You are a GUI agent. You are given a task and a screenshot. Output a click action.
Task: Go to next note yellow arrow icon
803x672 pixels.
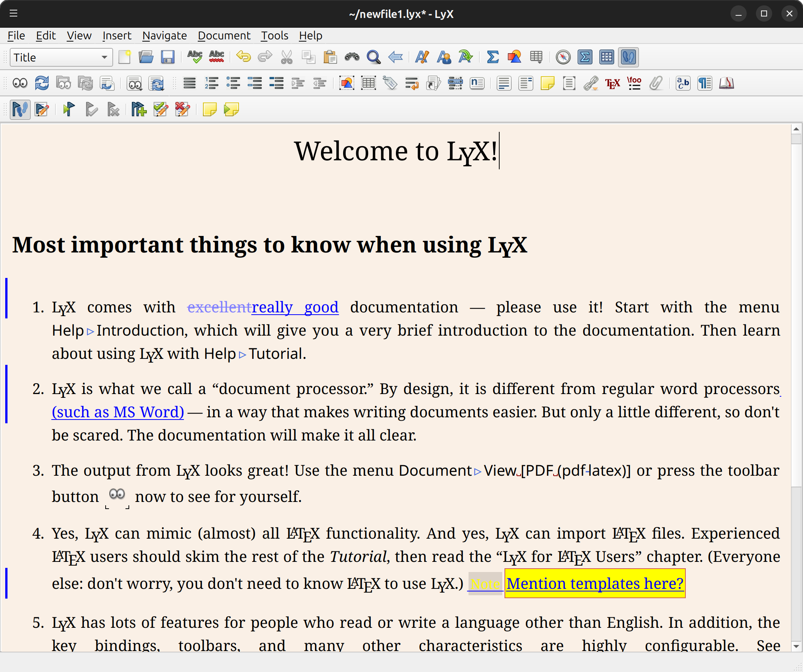tap(231, 110)
